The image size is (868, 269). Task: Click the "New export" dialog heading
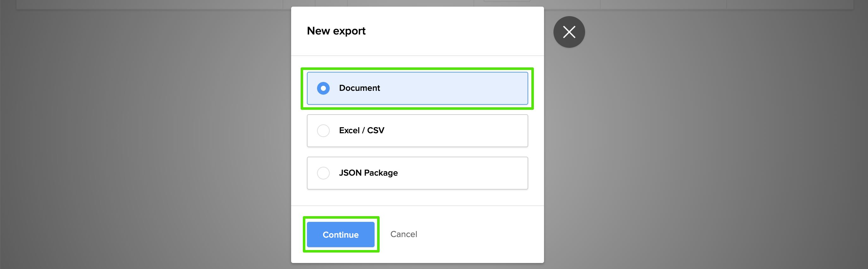[336, 31]
